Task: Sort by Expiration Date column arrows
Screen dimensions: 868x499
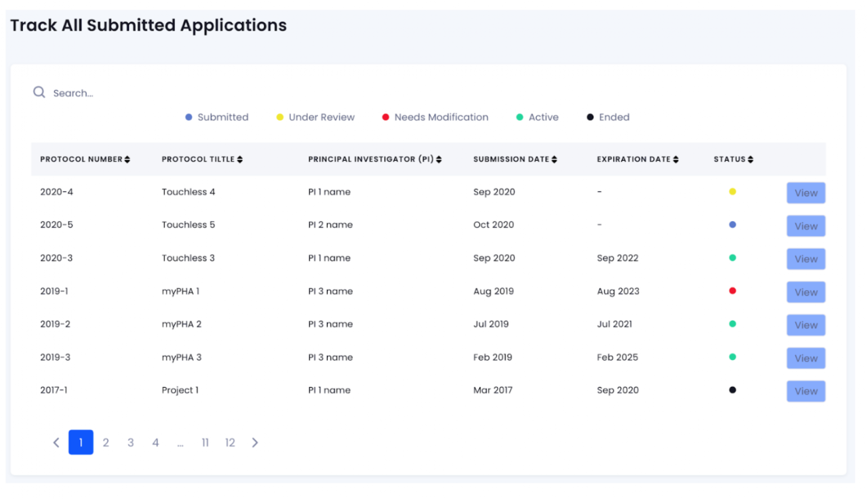Action: tap(676, 159)
